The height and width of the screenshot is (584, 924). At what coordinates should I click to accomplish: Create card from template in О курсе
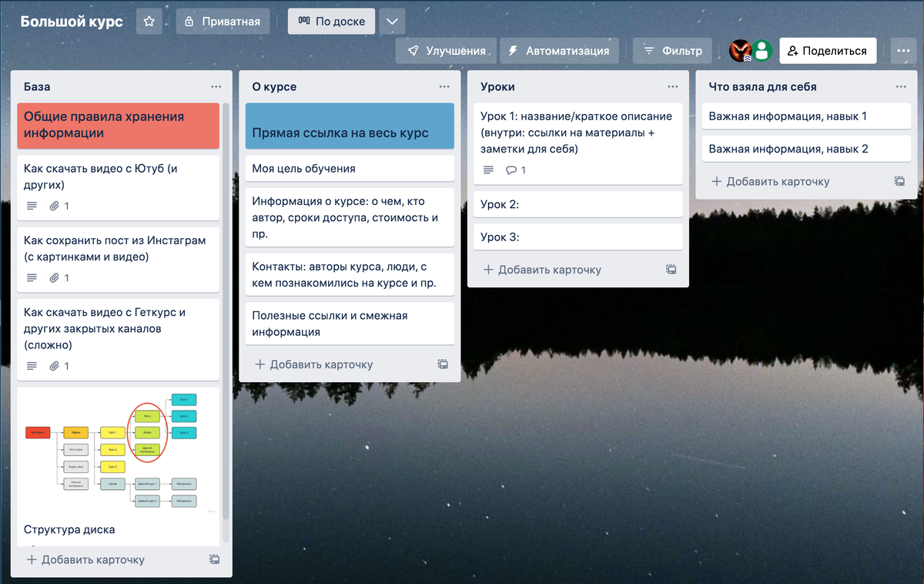coord(443,364)
